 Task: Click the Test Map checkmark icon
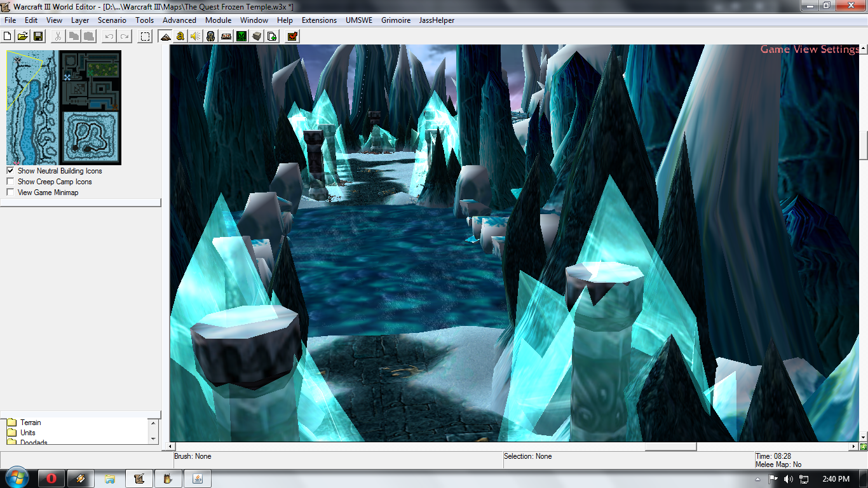click(292, 36)
